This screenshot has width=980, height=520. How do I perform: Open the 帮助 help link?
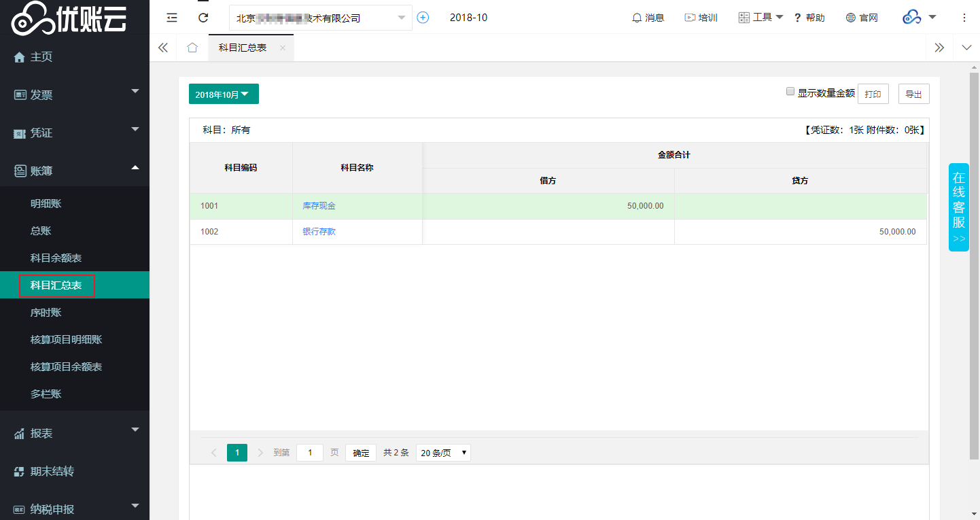(x=809, y=18)
